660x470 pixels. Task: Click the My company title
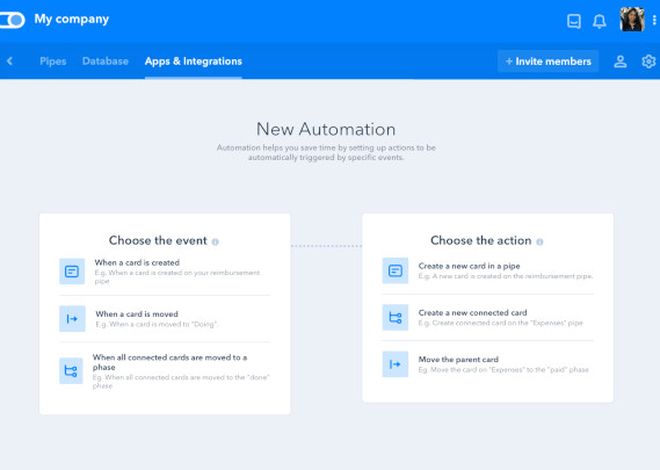coord(72,19)
